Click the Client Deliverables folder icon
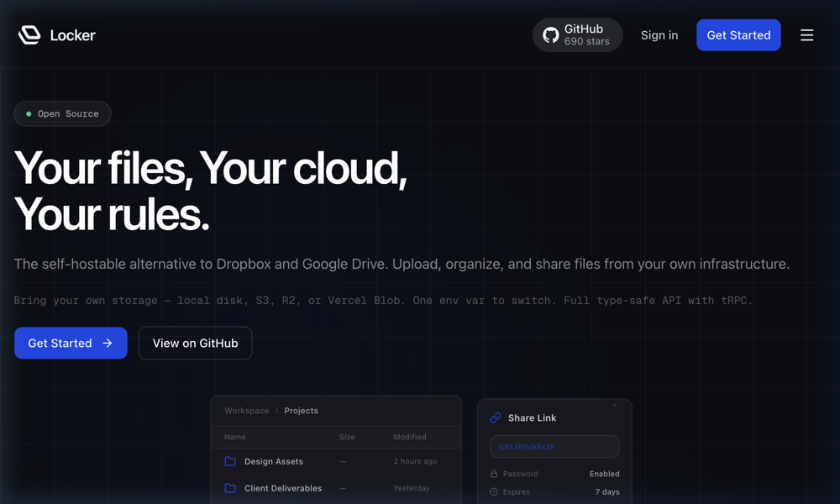 click(x=230, y=488)
